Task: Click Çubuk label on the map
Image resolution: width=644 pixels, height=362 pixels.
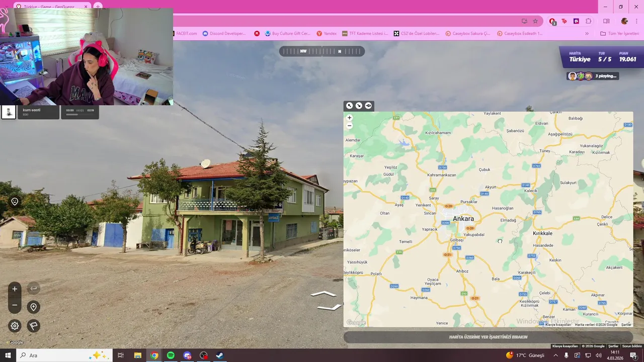Action: 485,170
